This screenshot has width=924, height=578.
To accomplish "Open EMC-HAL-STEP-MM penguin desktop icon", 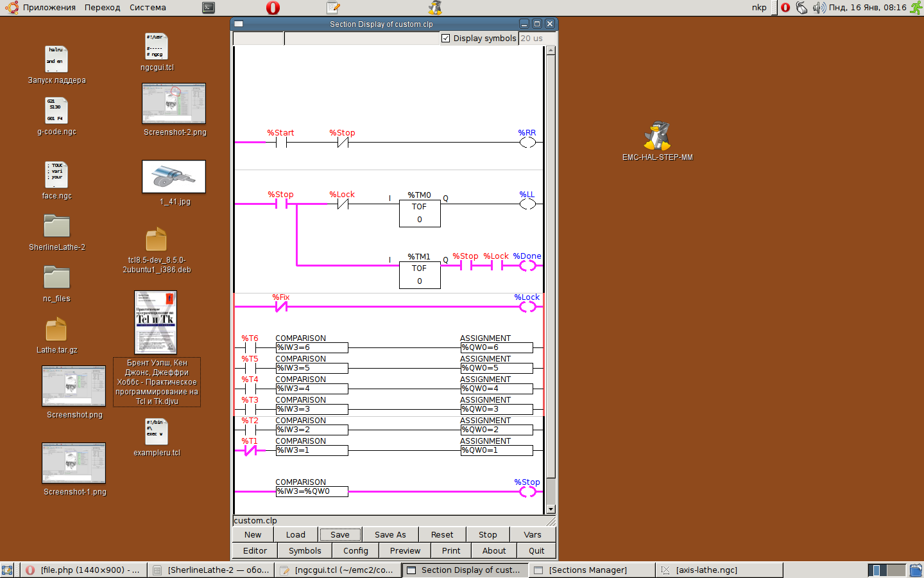I will pos(657,136).
